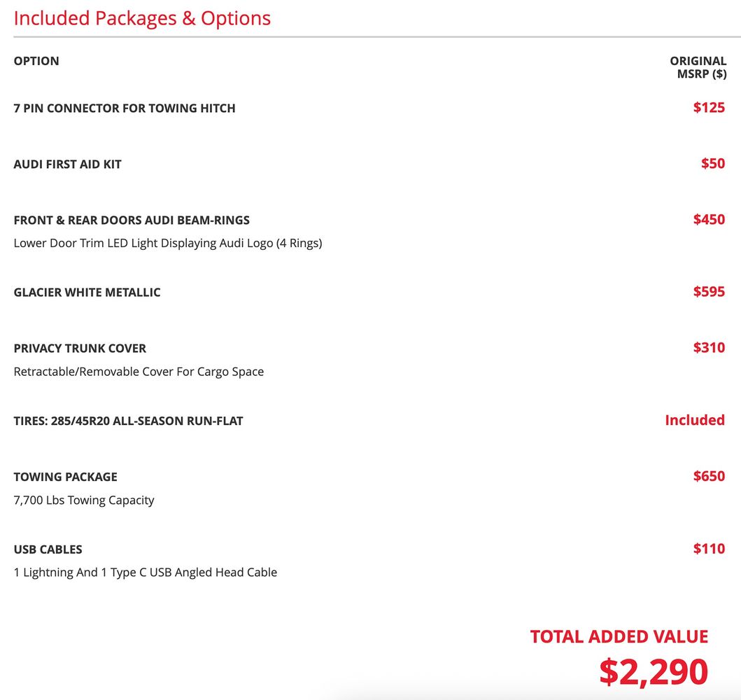Click the Included Packages & Options heading
Viewport: 741px width, 700px height.
[x=142, y=19]
